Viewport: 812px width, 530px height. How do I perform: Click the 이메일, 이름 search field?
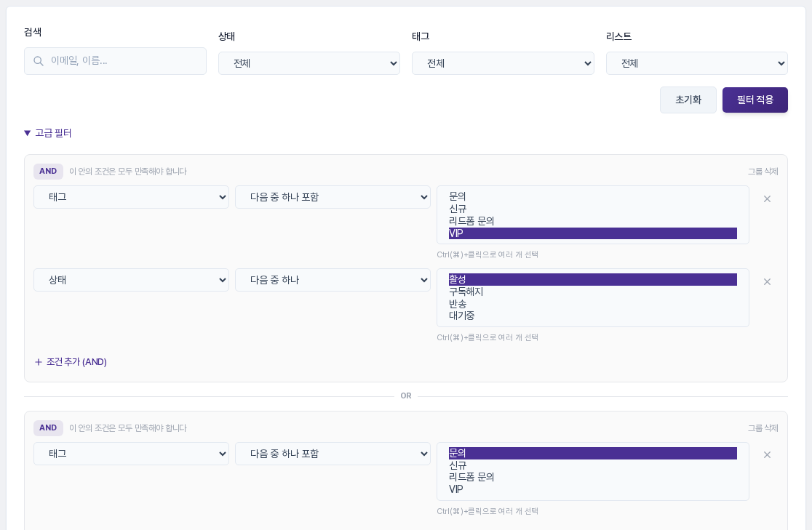tap(115, 61)
